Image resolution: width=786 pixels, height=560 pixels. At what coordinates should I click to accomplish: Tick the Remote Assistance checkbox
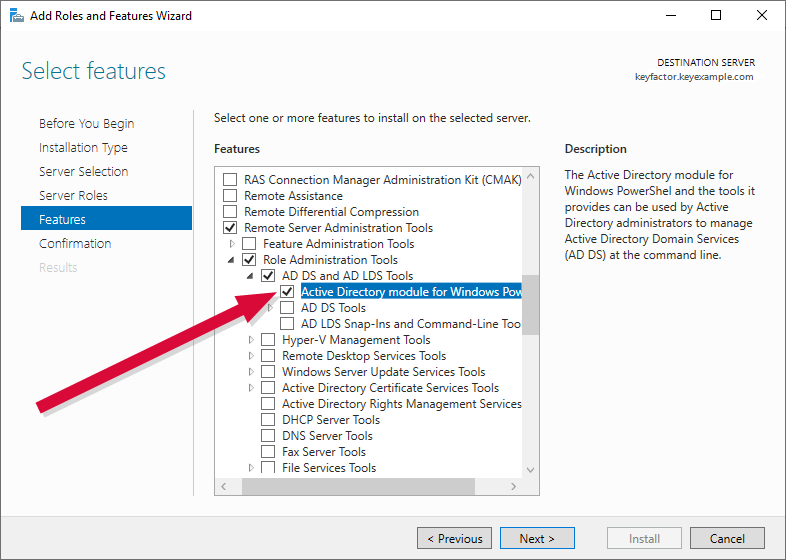point(230,196)
